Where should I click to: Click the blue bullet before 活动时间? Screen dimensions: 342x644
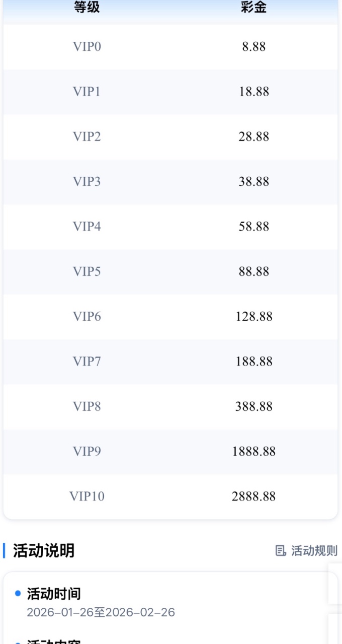pyautogui.click(x=18, y=594)
